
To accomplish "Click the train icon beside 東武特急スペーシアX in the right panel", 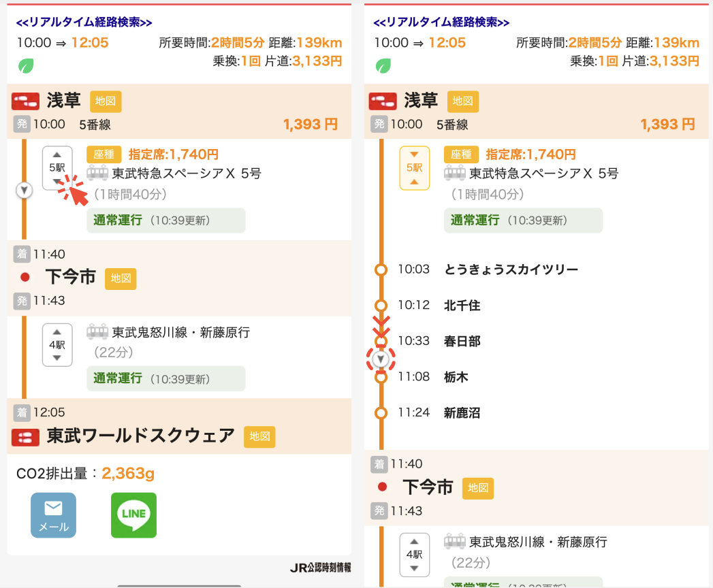I will point(455,173).
